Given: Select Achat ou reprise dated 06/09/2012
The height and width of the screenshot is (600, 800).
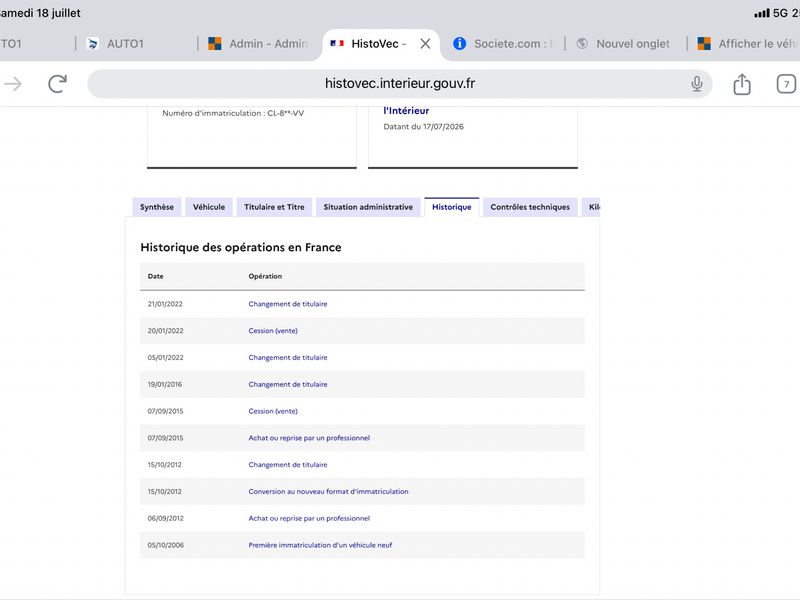Looking at the screenshot, I should [x=309, y=518].
